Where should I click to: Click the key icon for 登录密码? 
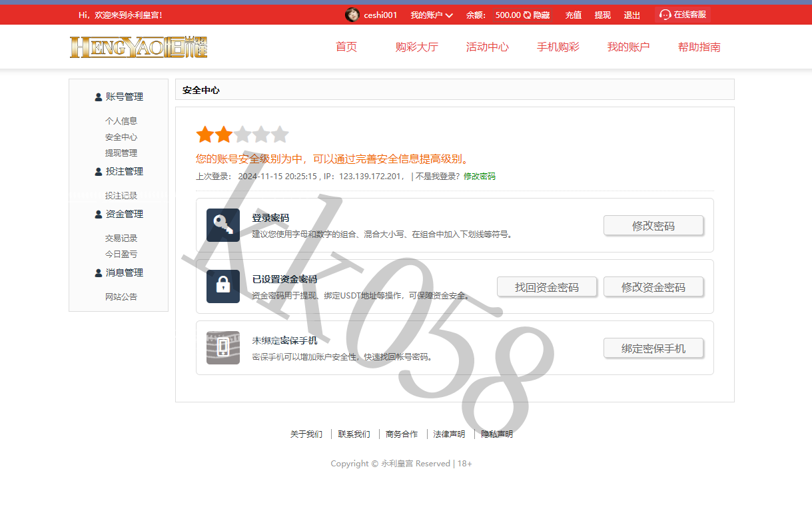pyautogui.click(x=223, y=225)
